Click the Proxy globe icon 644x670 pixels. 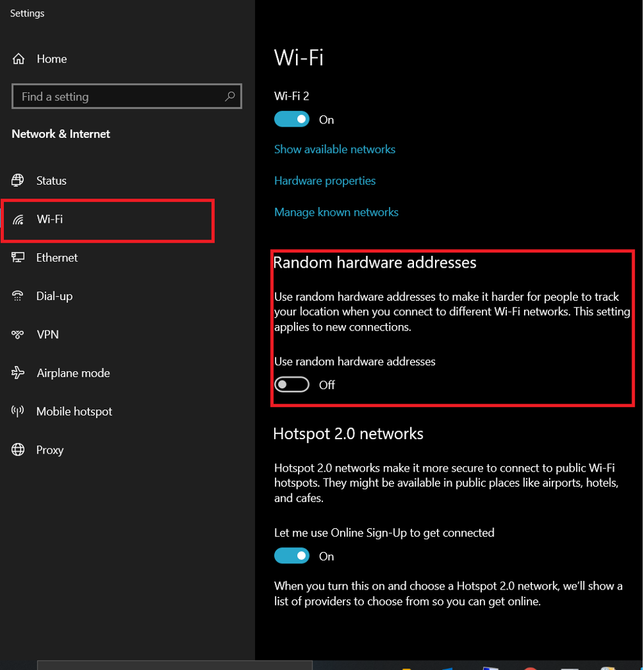coord(18,450)
